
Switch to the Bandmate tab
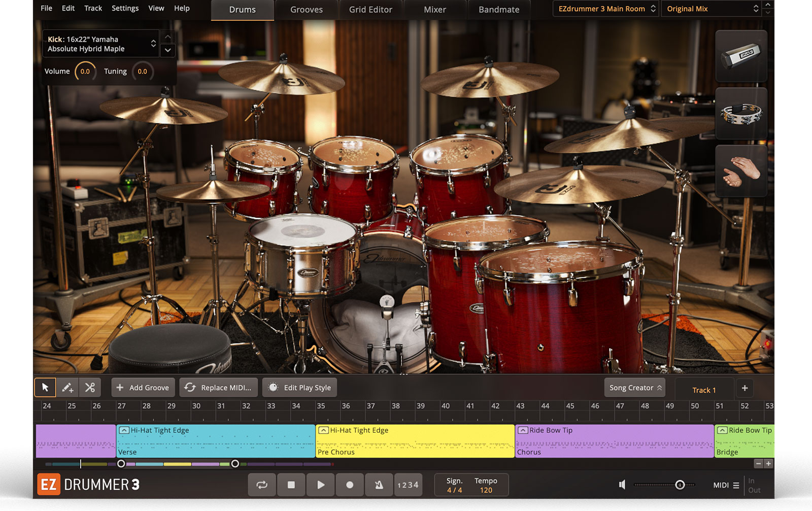(499, 10)
